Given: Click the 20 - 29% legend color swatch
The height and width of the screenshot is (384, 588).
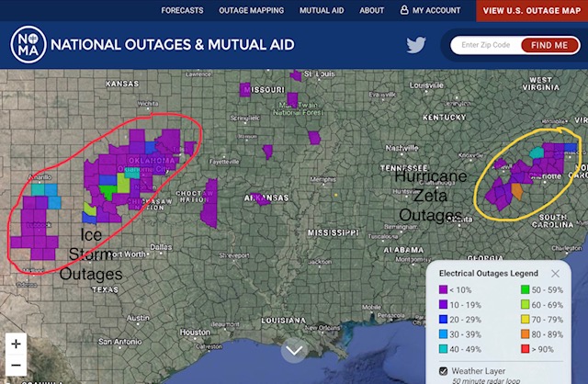Looking at the screenshot, I should pos(443,319).
